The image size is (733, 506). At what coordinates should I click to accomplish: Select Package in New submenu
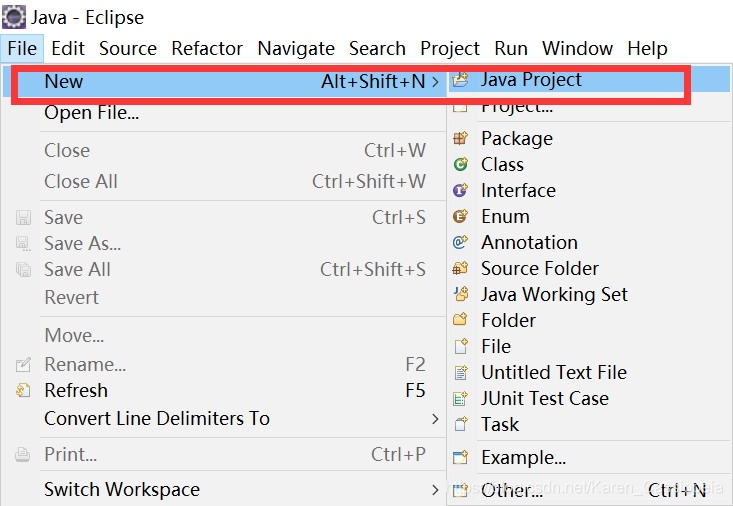[589, 138]
